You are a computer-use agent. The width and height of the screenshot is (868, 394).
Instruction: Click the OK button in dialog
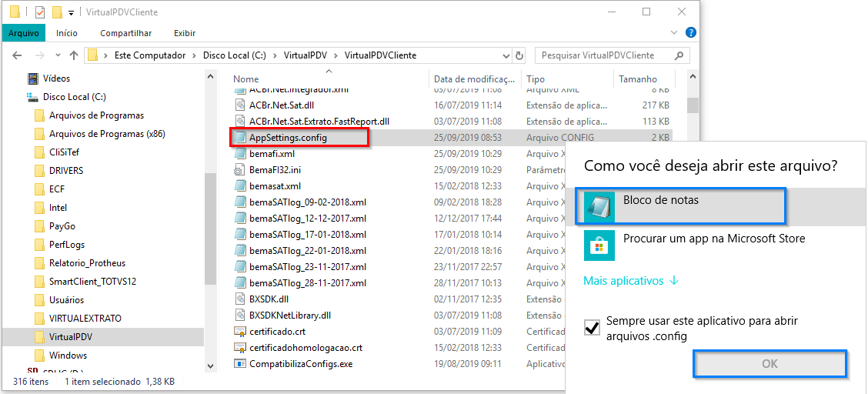point(770,363)
